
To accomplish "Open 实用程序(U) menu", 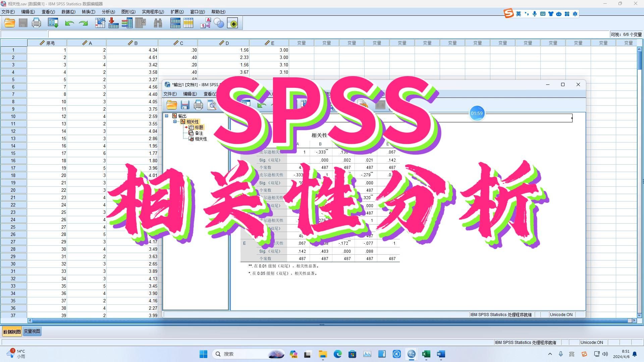I will click(153, 12).
